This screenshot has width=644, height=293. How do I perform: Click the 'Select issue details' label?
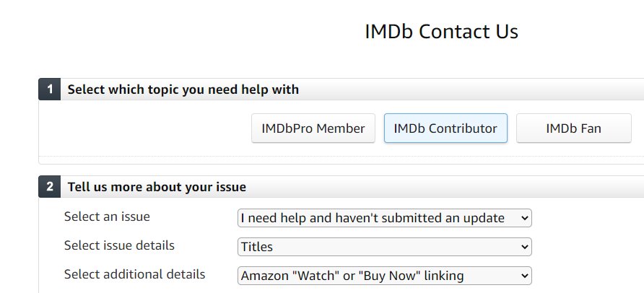(119, 245)
